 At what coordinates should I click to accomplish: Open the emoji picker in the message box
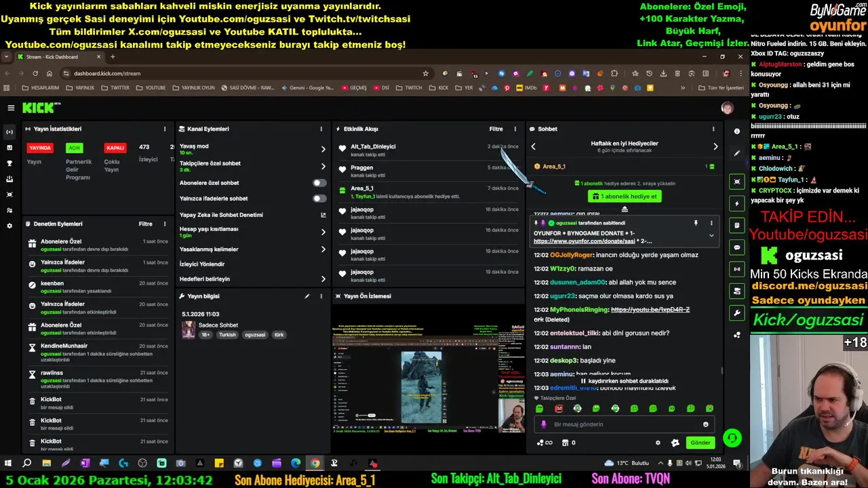(x=706, y=424)
